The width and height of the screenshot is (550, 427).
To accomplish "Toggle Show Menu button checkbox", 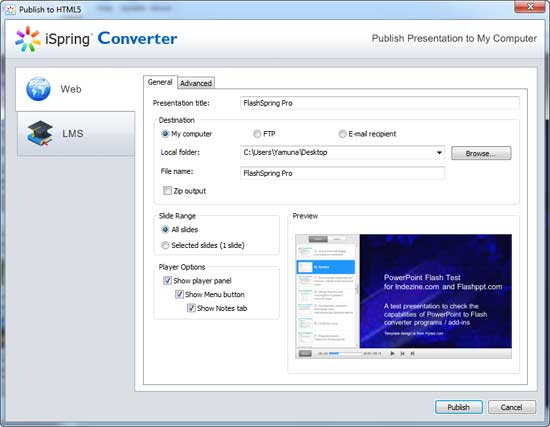I will pos(179,294).
